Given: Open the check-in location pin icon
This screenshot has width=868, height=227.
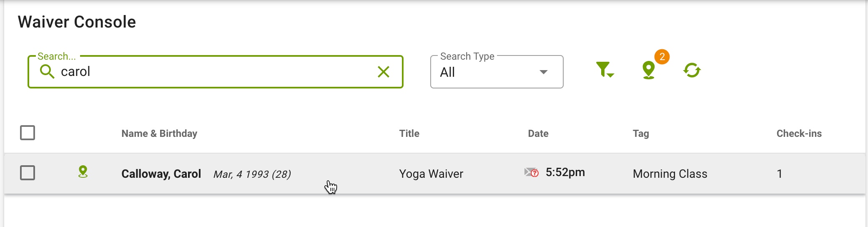Looking at the screenshot, I should pyautogui.click(x=648, y=70).
